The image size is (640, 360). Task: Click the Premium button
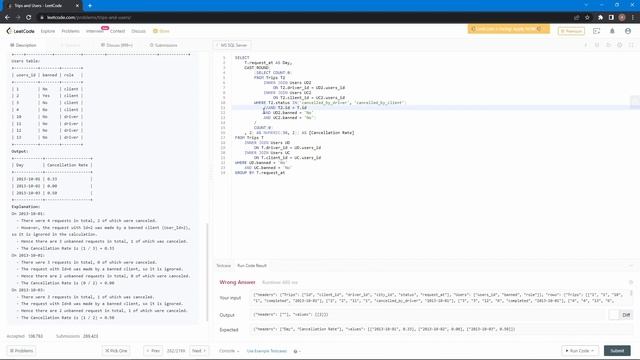point(571,31)
